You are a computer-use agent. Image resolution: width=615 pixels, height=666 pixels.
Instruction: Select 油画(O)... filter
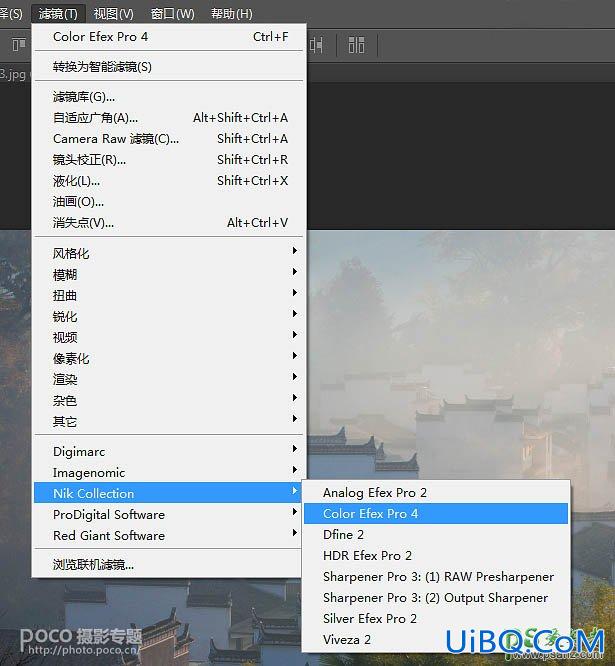tap(169, 202)
